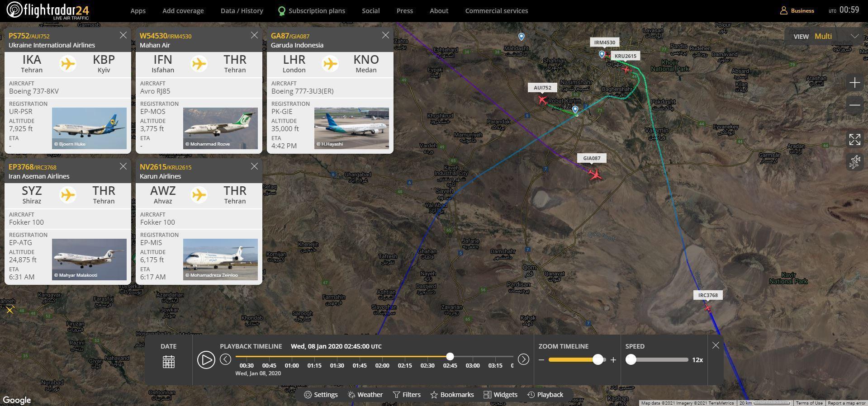This screenshot has height=406, width=868.
Task: Open the Data / History menu
Action: 242,10
